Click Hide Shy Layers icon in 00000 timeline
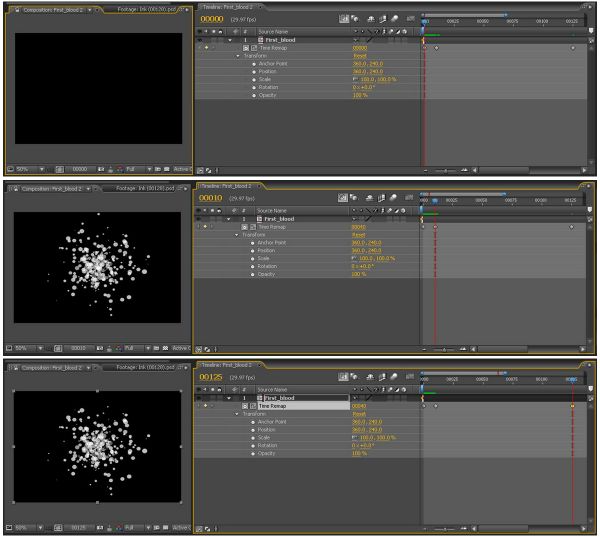 click(x=371, y=18)
